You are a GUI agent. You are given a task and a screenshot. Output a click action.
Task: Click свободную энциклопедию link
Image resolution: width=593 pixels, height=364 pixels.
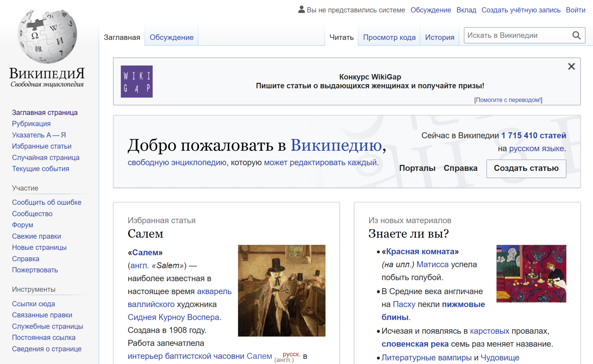177,162
